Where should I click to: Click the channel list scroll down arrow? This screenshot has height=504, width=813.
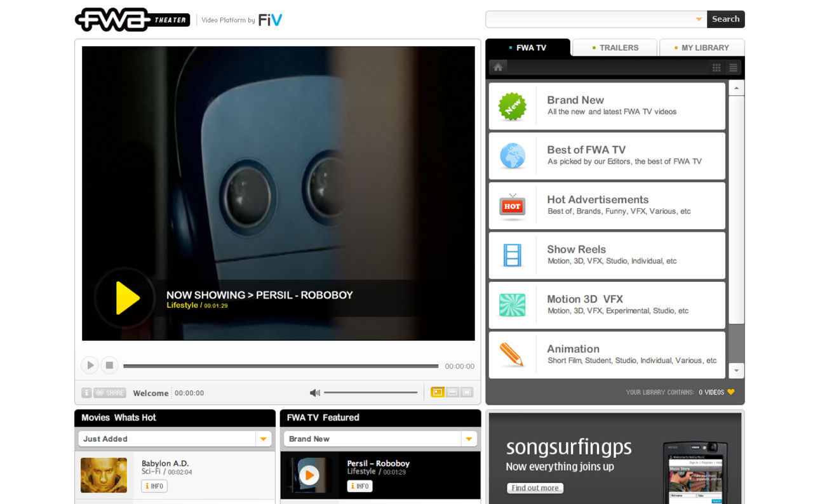(737, 371)
